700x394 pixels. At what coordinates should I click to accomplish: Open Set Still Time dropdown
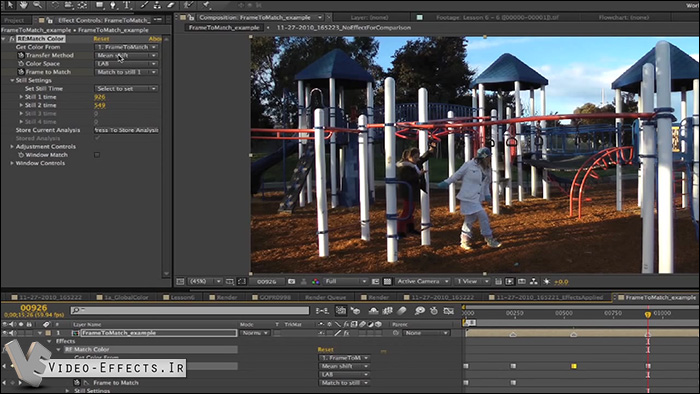126,88
